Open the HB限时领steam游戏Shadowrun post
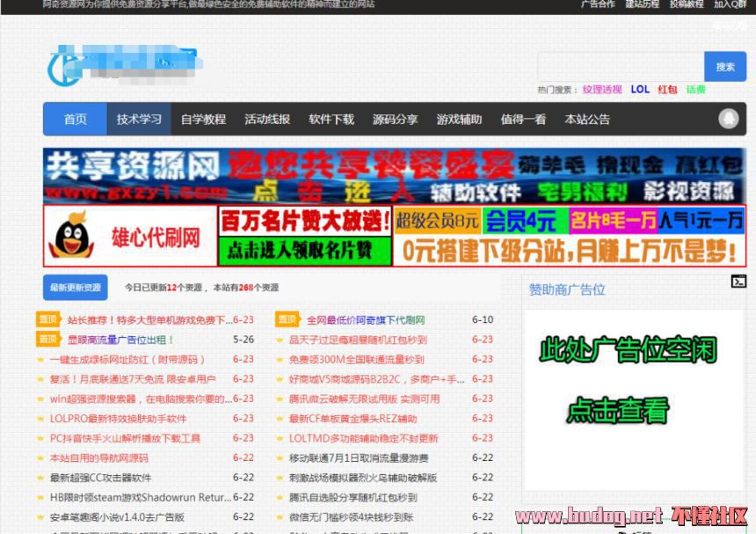The height and width of the screenshot is (534, 756). click(141, 497)
